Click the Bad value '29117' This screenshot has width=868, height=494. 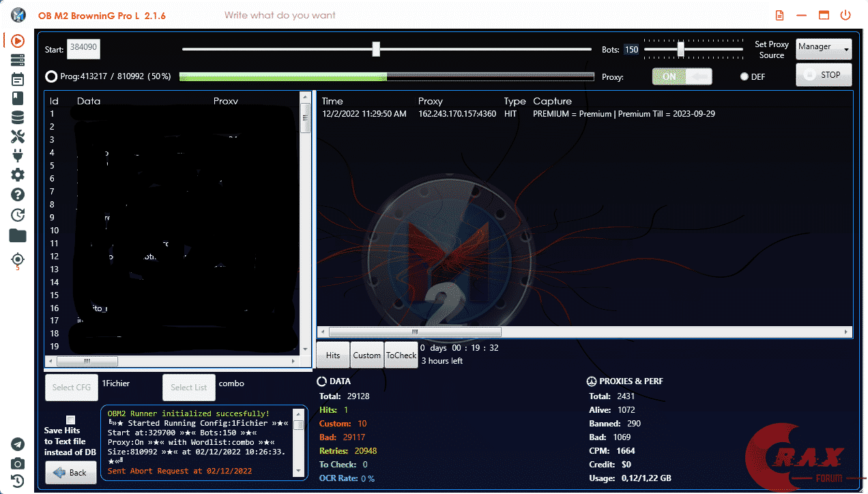[354, 437]
